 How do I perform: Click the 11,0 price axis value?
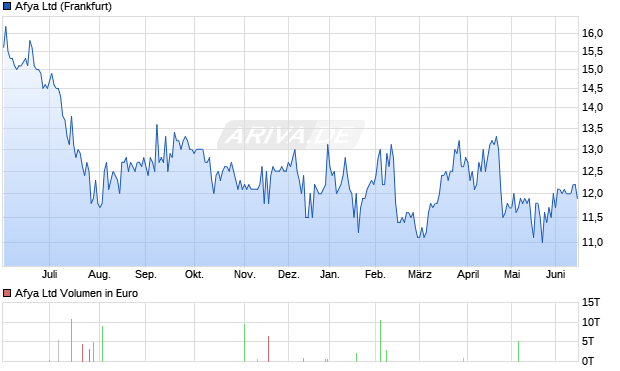click(x=592, y=242)
